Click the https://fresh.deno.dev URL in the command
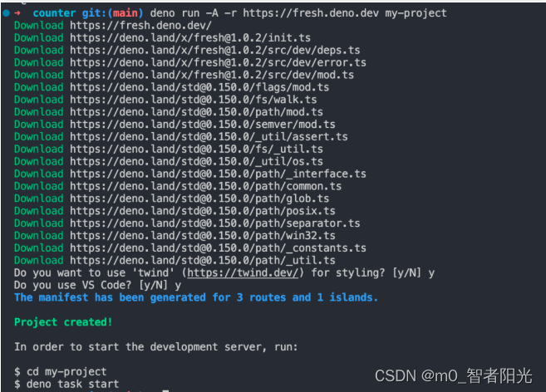The height and width of the screenshot is (392, 546). point(311,13)
